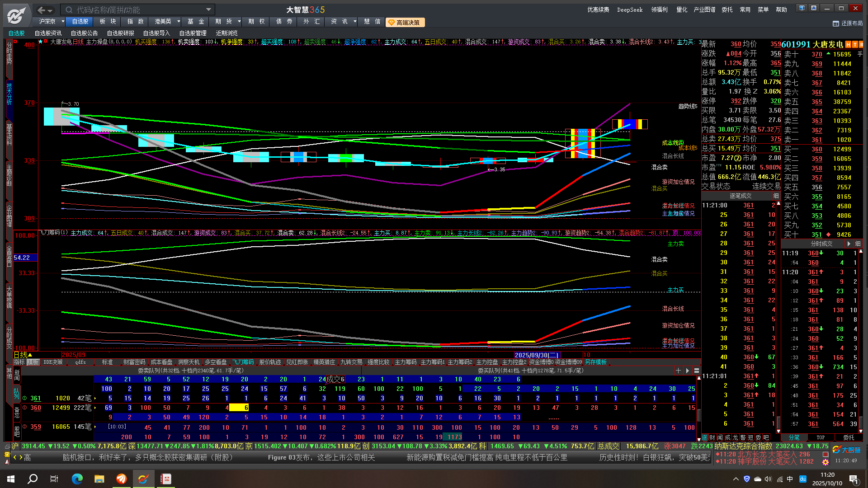Select the 成本看盘 indicator template tab

161,362
